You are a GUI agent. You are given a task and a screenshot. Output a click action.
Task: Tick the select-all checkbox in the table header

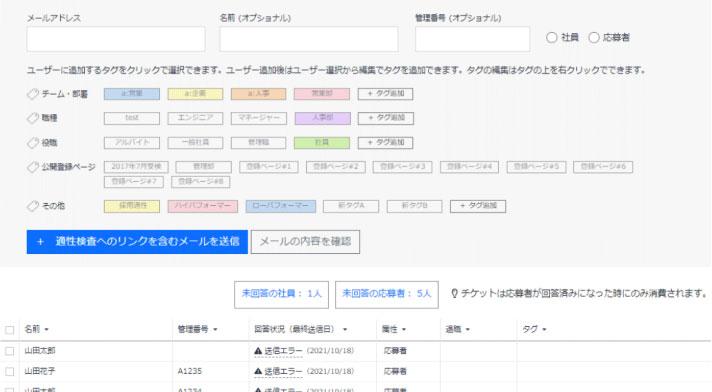pos(10,330)
